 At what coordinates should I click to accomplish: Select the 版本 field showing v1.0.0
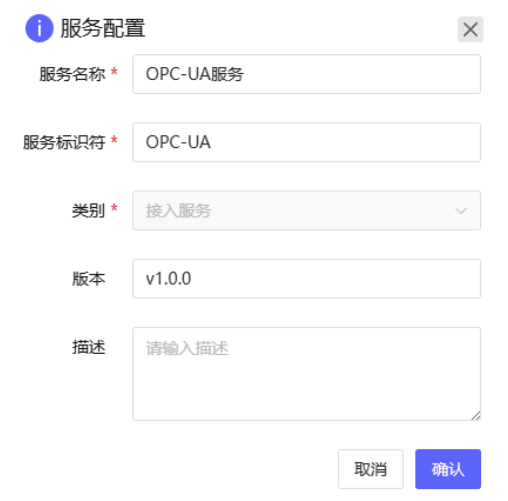[x=306, y=279]
